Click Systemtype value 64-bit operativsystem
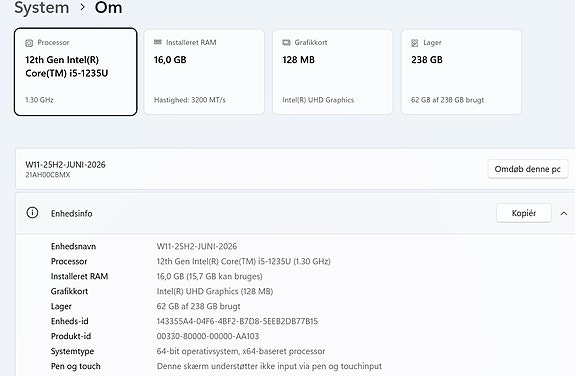Viewport: 575px width, 376px height. [241, 351]
